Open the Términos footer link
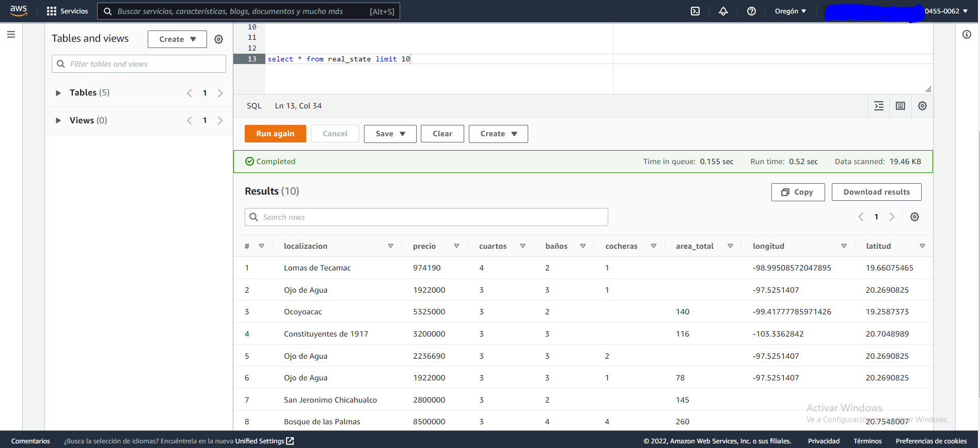980x448 pixels. pos(867,441)
